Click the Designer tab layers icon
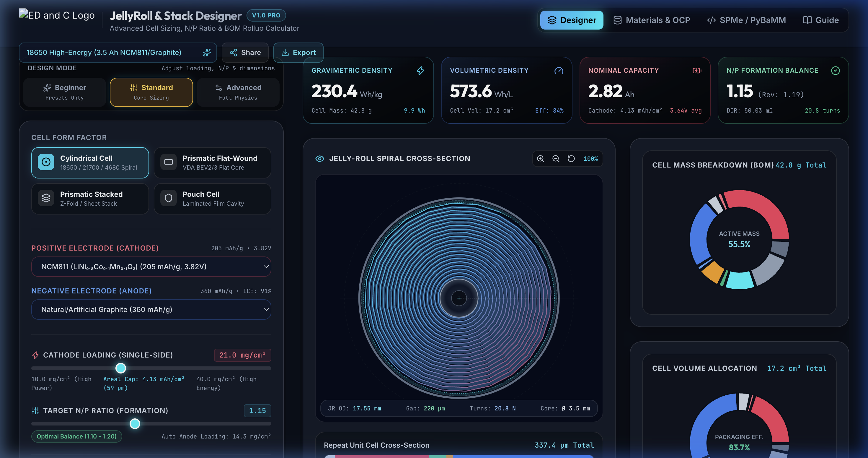The image size is (868, 458). (552, 20)
